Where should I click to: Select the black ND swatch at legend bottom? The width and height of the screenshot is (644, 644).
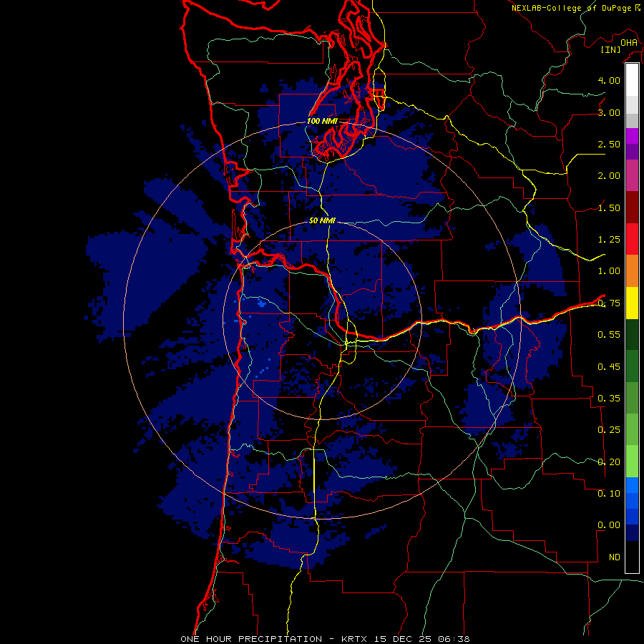pyautogui.click(x=632, y=557)
